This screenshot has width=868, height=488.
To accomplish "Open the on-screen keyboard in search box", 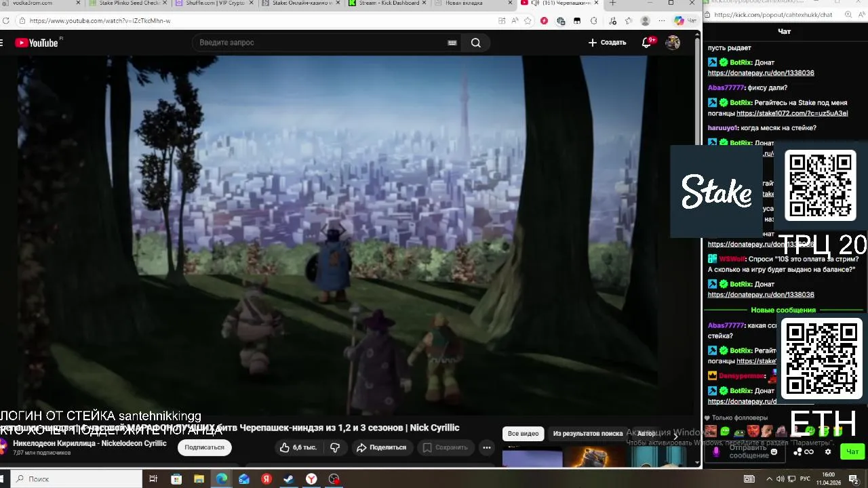I will click(452, 43).
